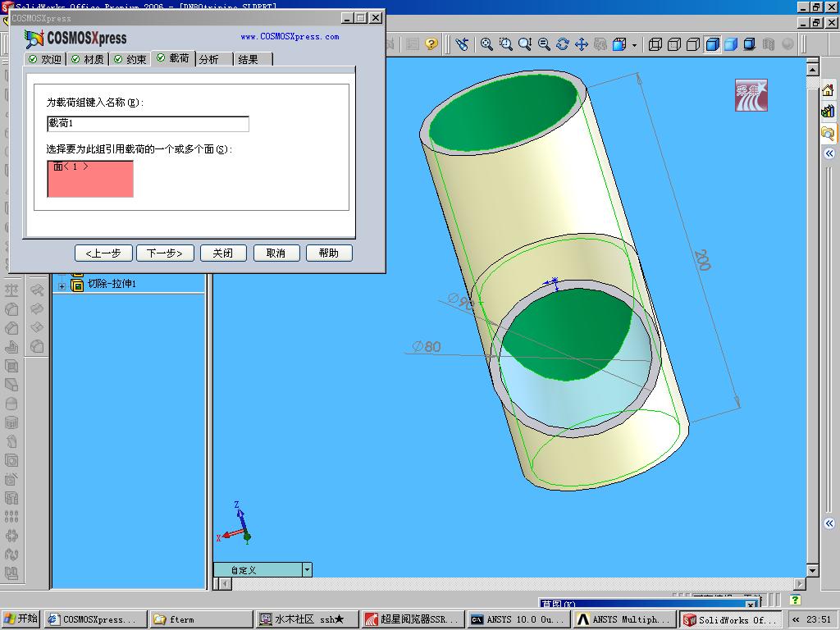The width and height of the screenshot is (840, 630).
Task: Open the 分析 tab
Action: 214,59
